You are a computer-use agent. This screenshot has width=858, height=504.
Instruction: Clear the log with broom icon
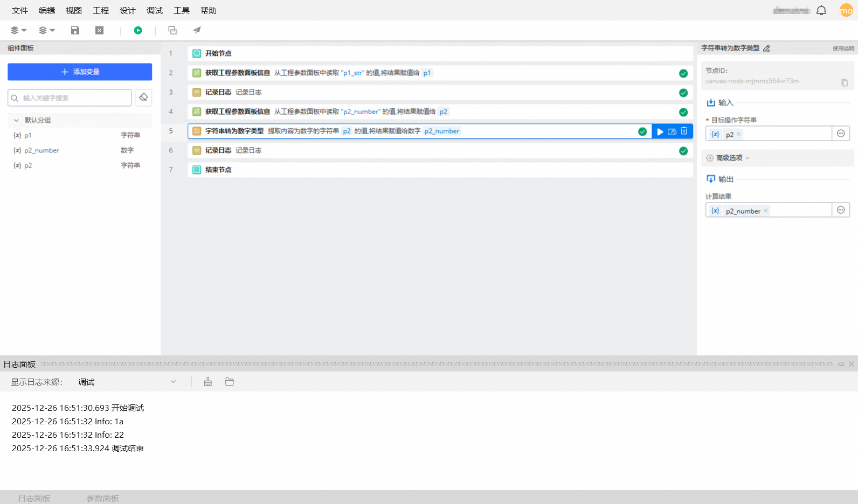pyautogui.click(x=208, y=382)
